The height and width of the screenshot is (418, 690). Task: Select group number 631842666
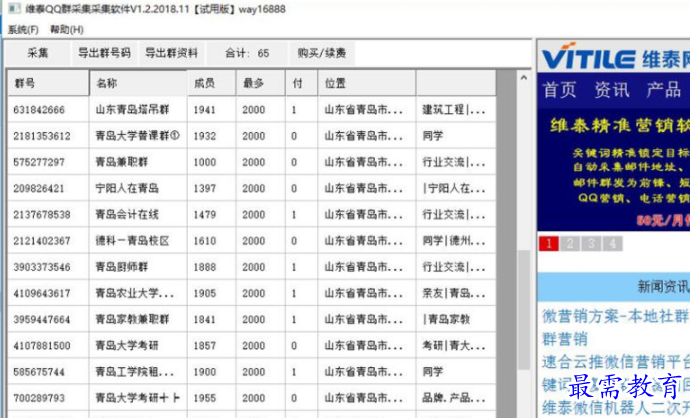point(39,110)
